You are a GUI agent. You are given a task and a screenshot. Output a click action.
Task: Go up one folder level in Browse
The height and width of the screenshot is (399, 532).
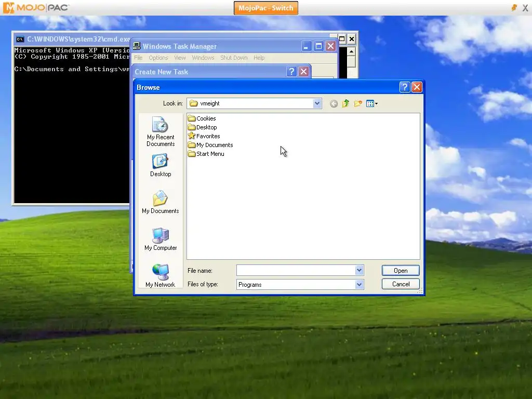click(345, 103)
